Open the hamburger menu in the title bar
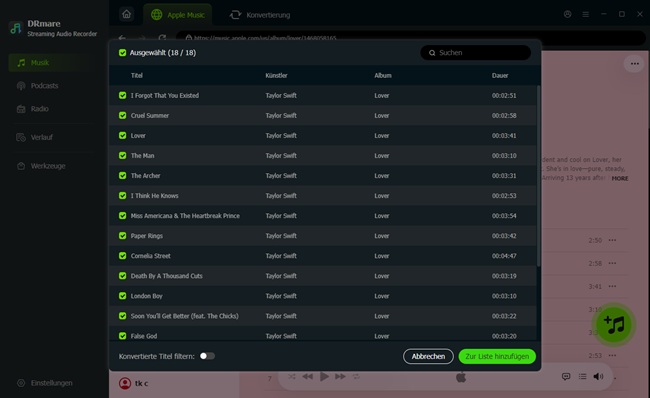Screen dimensions: 650x398 (586, 14)
